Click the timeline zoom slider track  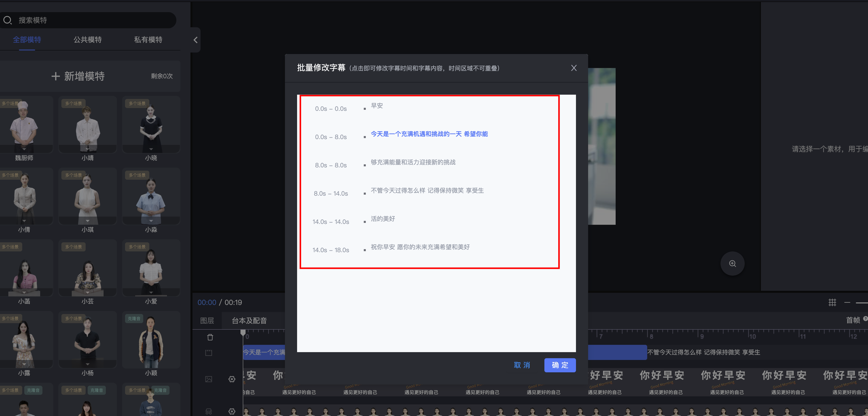click(x=862, y=303)
